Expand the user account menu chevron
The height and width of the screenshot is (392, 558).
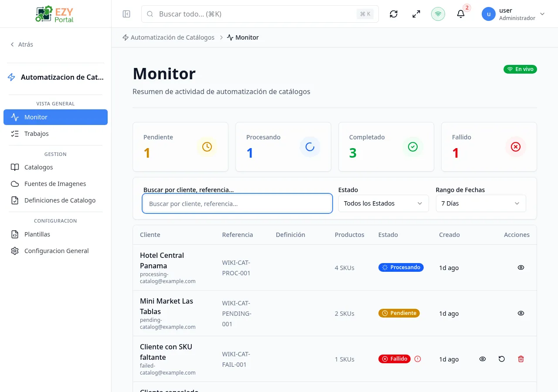coord(542,14)
